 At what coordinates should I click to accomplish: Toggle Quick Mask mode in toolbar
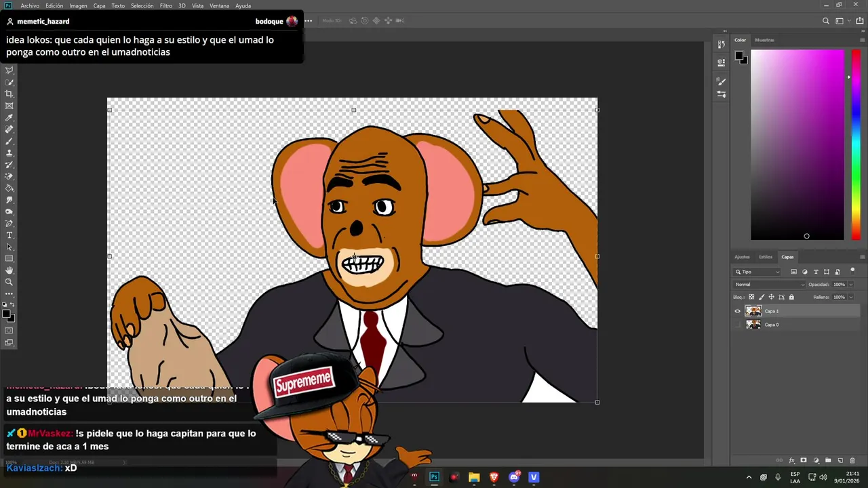(9, 331)
